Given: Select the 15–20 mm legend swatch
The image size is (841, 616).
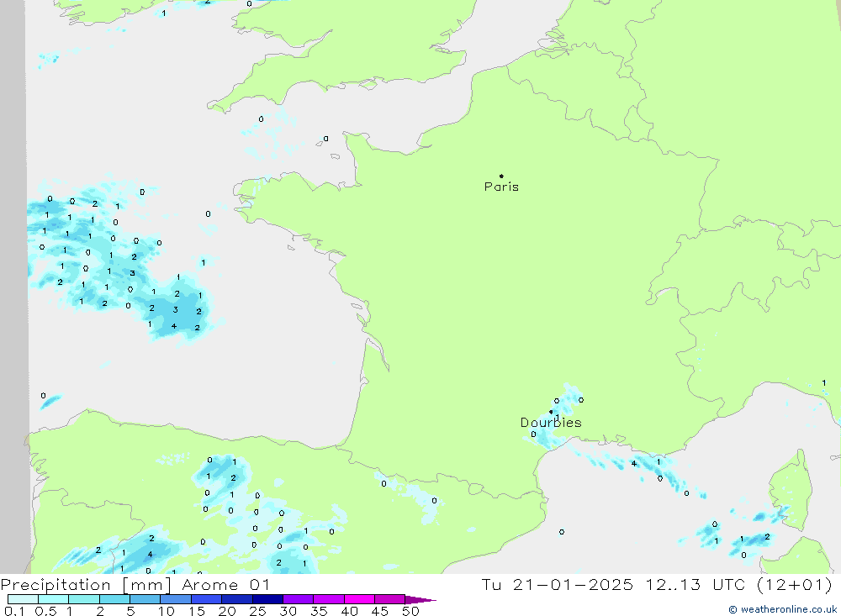Looking at the screenshot, I should tap(207, 599).
